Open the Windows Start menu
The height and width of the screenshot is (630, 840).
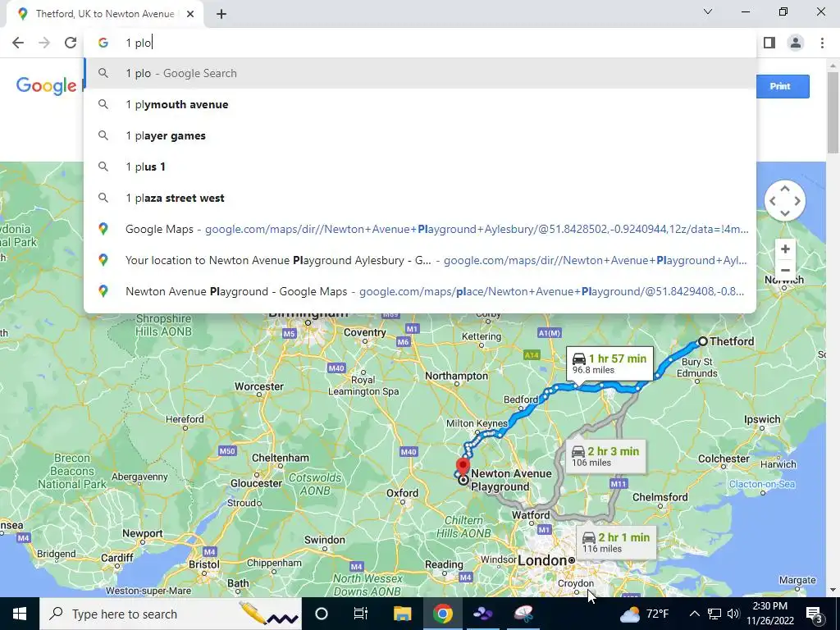coord(20,614)
